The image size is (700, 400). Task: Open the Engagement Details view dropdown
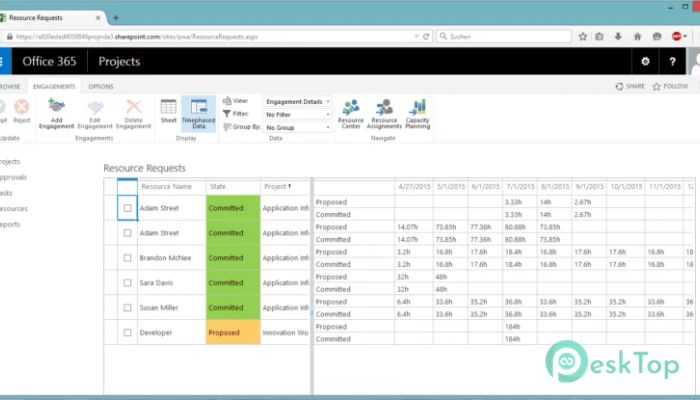(297, 102)
